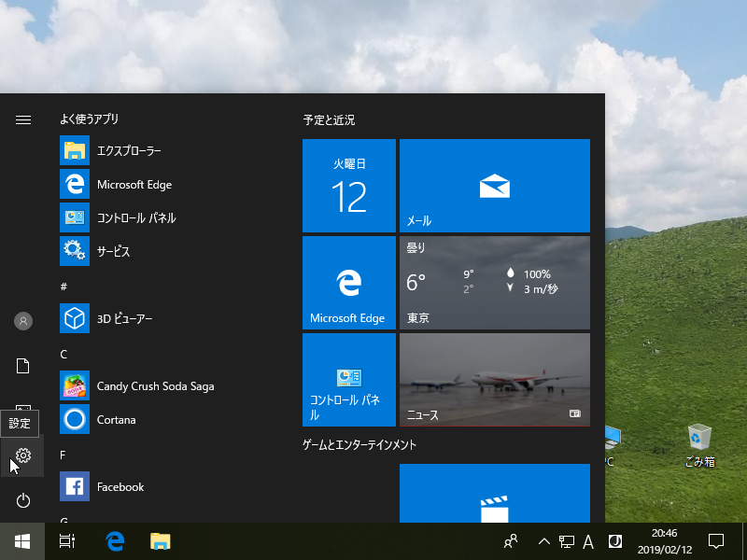Image resolution: width=747 pixels, height=560 pixels.
Task: Open Settings gear icon in Start sidebar
Action: [22, 455]
